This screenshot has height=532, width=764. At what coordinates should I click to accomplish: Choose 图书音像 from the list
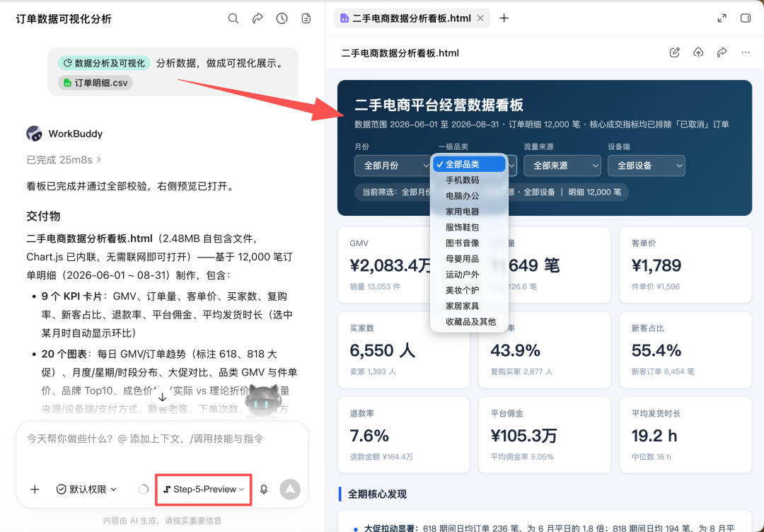coord(469,243)
